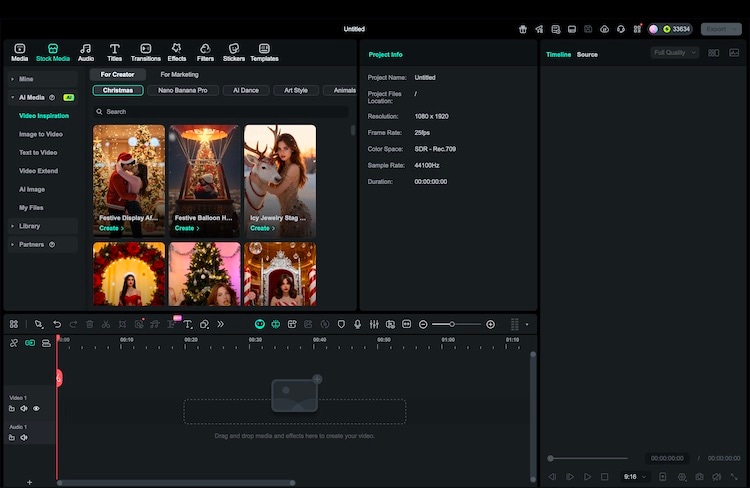The width and height of the screenshot is (750, 488).
Task: Open the Stickers library
Action: pos(233,52)
